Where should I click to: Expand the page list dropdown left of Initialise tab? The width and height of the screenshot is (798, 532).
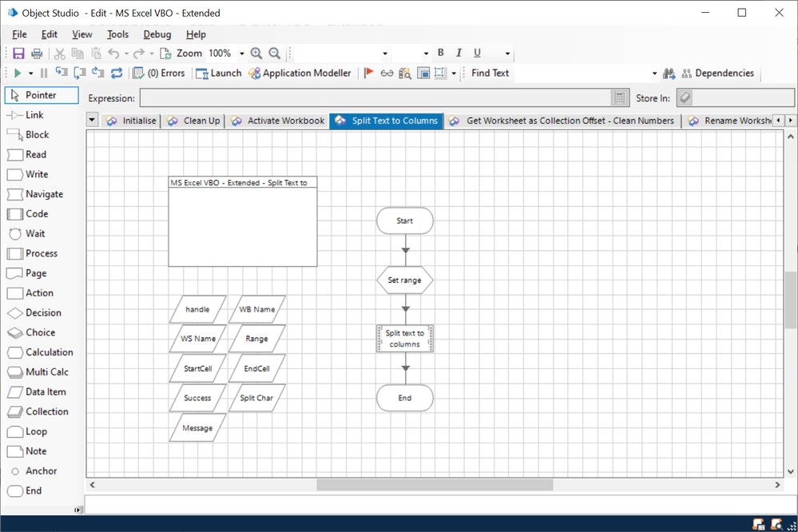[92, 121]
